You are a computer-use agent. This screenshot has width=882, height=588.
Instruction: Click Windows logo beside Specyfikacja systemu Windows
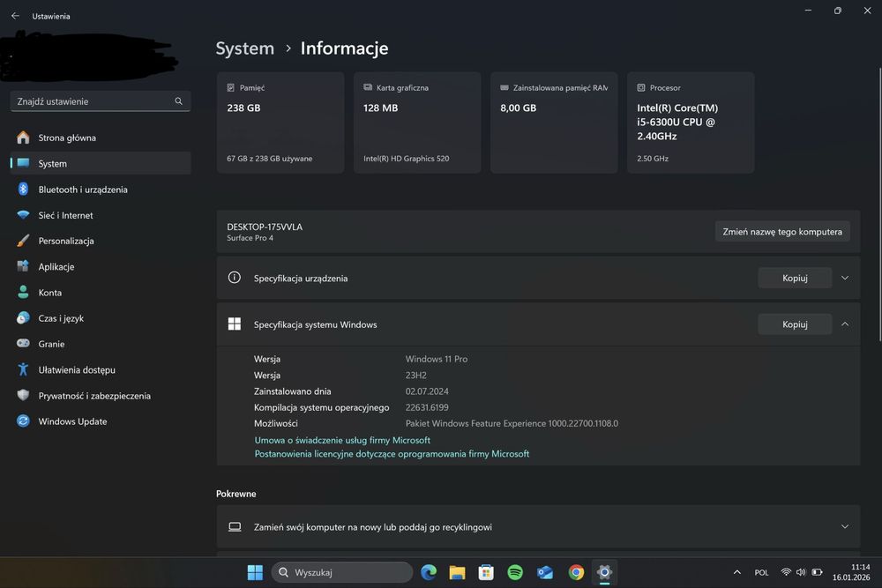(234, 324)
